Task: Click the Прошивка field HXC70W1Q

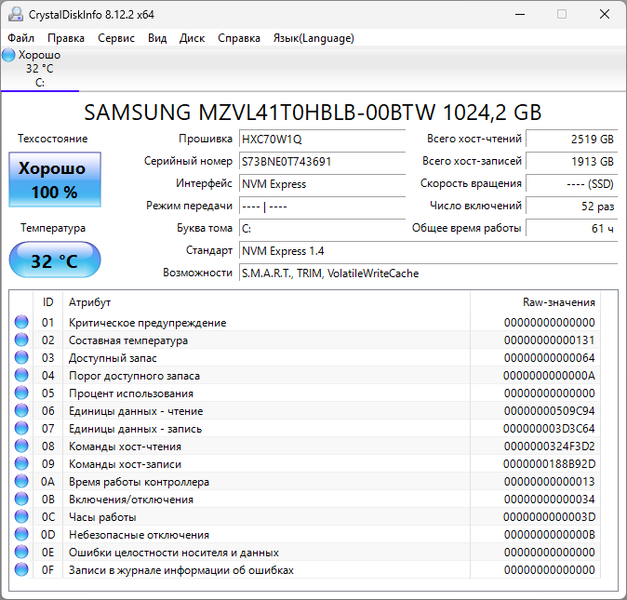Action: pos(322,139)
